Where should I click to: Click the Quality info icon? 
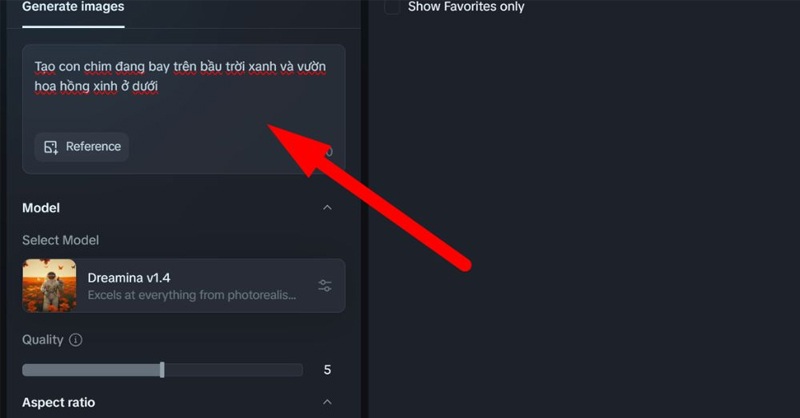[76, 340]
